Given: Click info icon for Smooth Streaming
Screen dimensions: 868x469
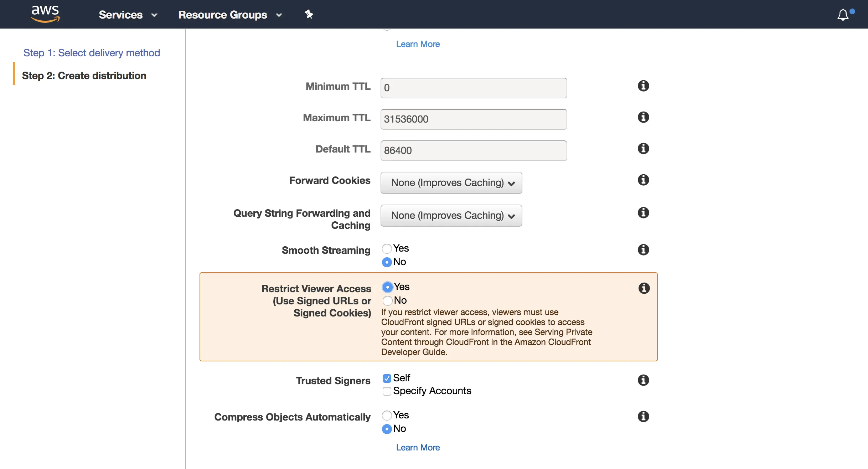Looking at the screenshot, I should (643, 250).
